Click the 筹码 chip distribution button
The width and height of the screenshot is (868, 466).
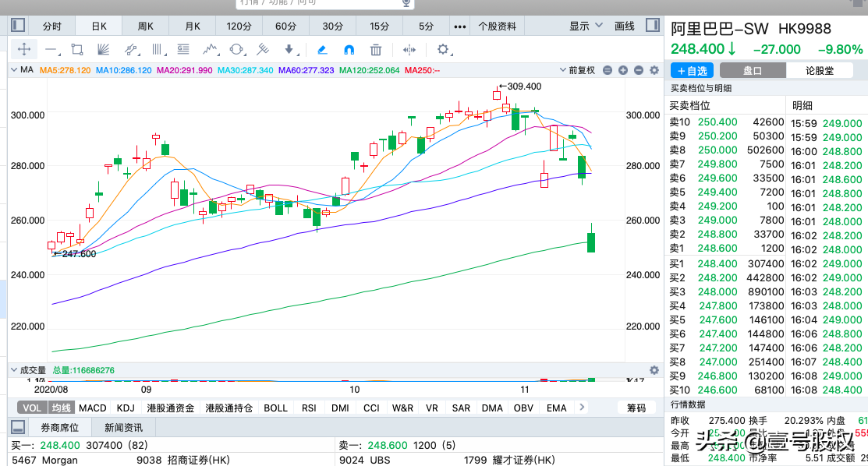(x=636, y=408)
